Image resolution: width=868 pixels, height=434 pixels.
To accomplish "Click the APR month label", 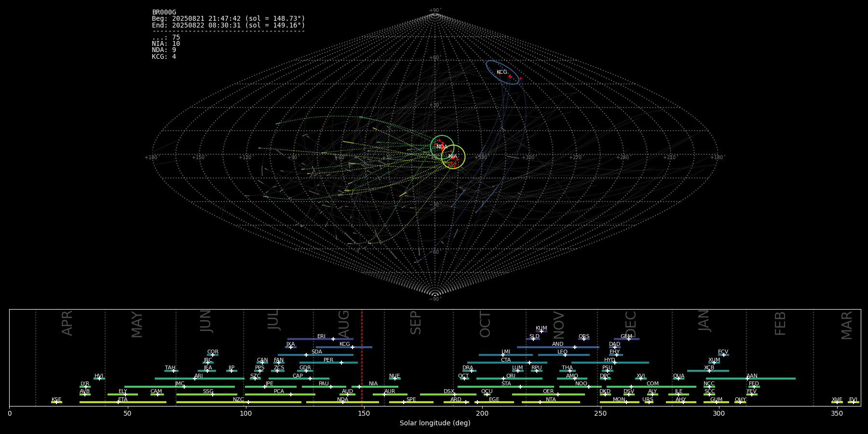I will (x=67, y=323).
